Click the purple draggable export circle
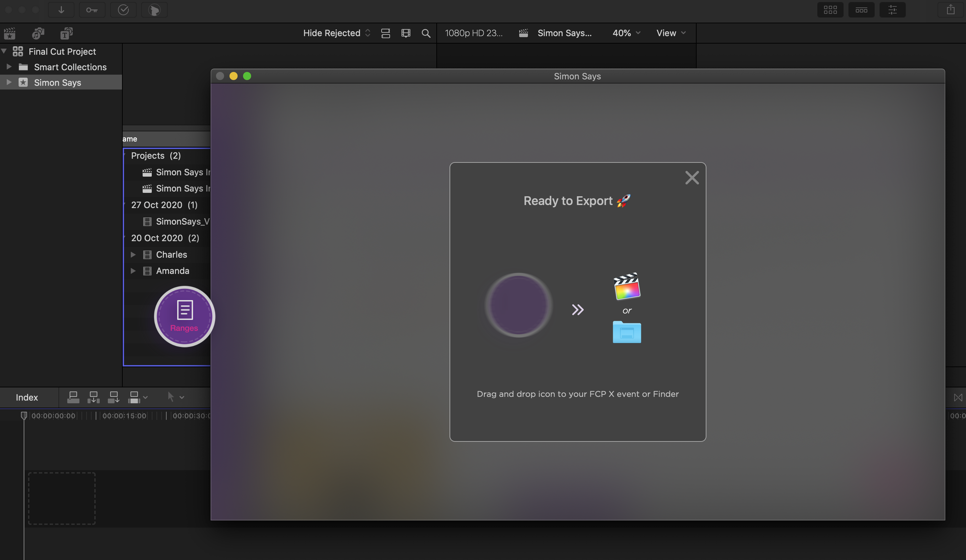966x560 pixels. point(518,305)
